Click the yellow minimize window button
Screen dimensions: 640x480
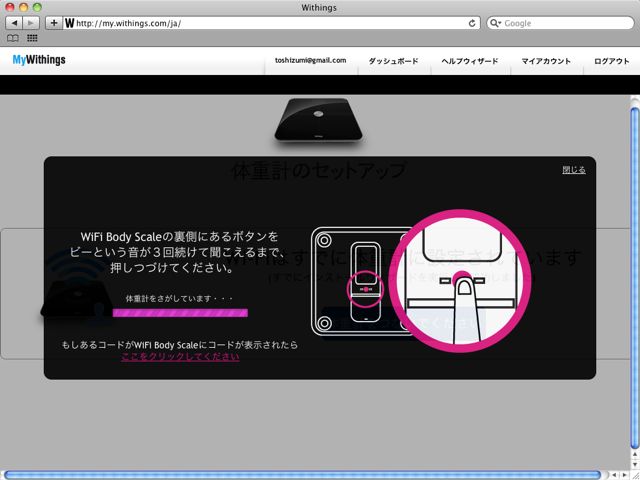pos(24,7)
